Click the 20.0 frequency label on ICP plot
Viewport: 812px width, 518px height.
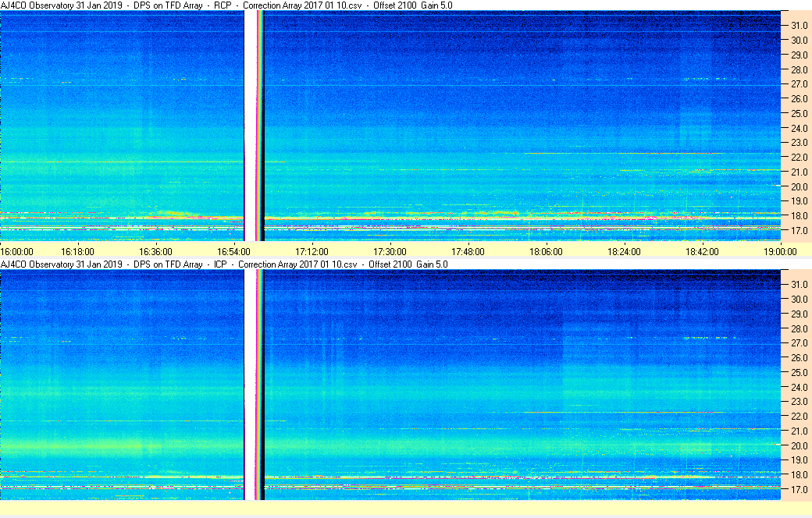(799, 445)
